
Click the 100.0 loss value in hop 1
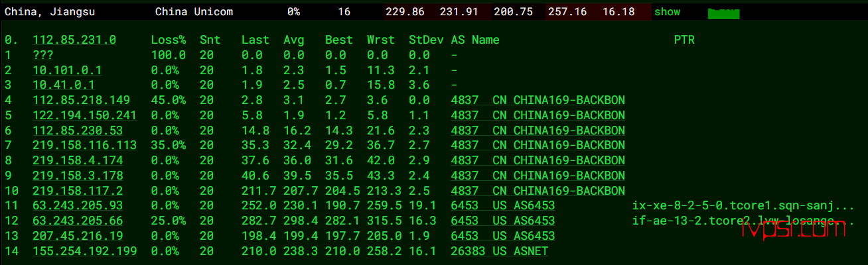tap(169, 55)
